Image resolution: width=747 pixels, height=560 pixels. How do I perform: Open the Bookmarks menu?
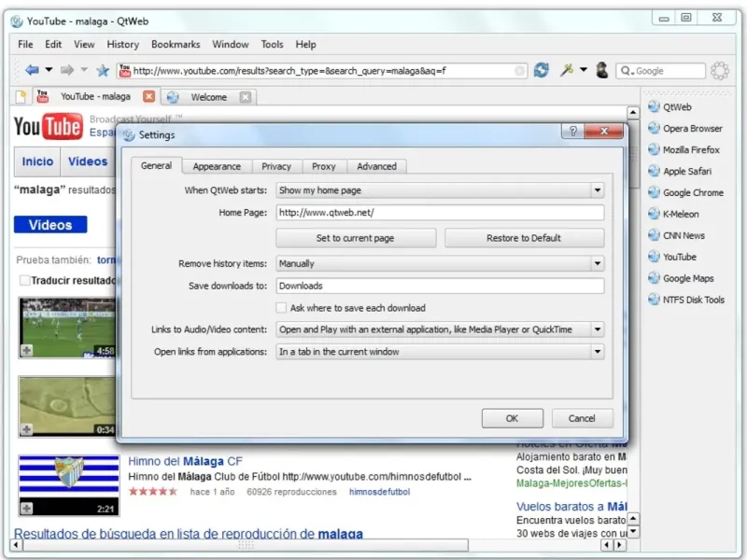tap(176, 44)
